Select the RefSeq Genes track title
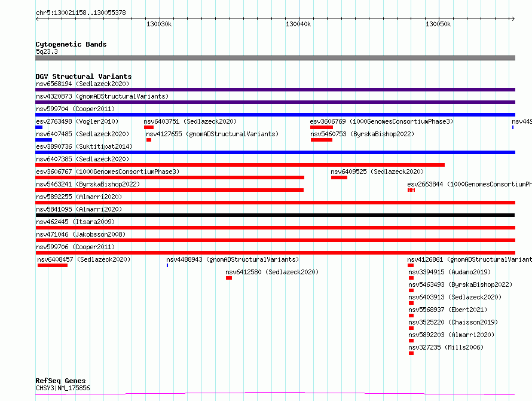This screenshot has width=532, height=401. [60, 381]
